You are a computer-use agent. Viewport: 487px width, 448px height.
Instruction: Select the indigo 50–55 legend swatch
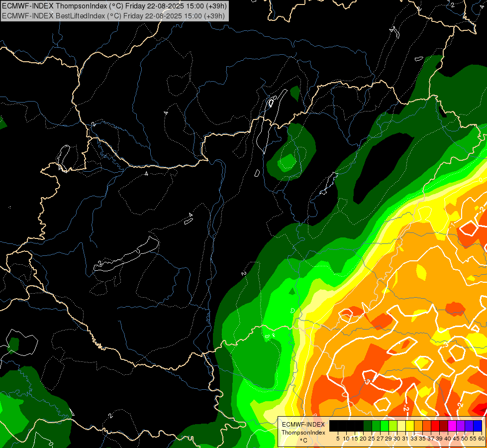point(469,426)
